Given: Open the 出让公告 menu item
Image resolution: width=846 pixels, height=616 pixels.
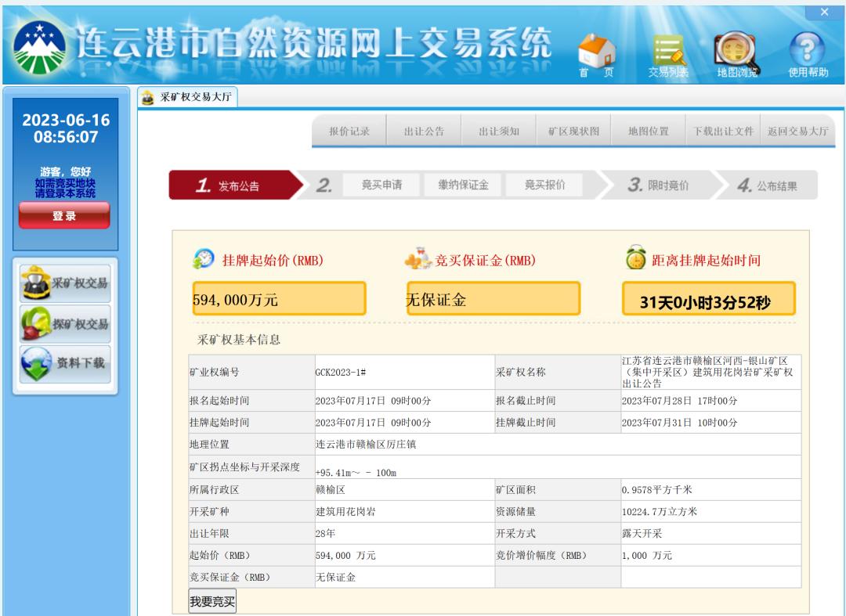Looking at the screenshot, I should tap(424, 131).
